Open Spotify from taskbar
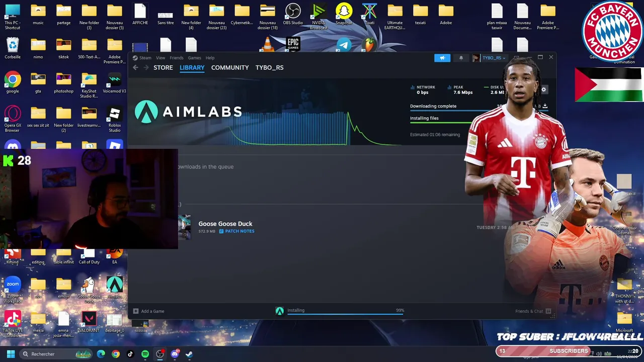This screenshot has width=644, height=362. (x=145, y=354)
